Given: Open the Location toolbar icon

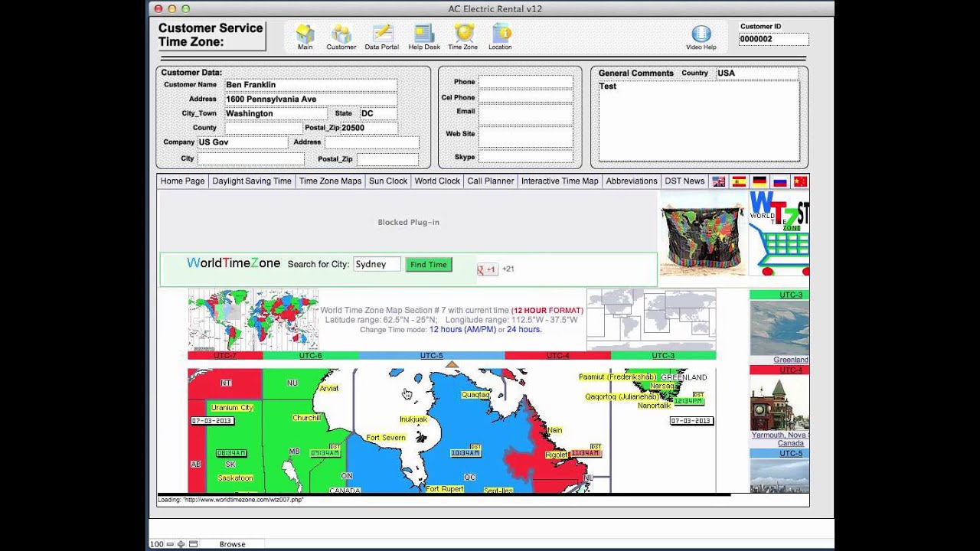Looking at the screenshot, I should coord(501,37).
